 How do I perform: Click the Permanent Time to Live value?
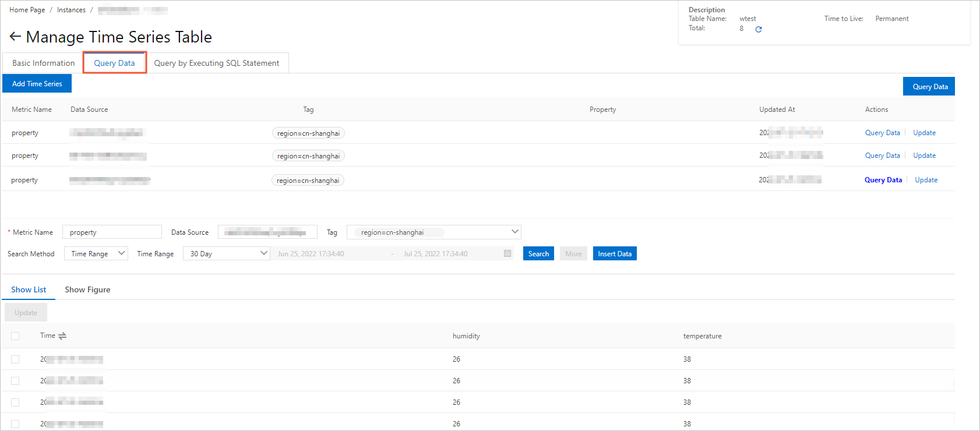[892, 19]
